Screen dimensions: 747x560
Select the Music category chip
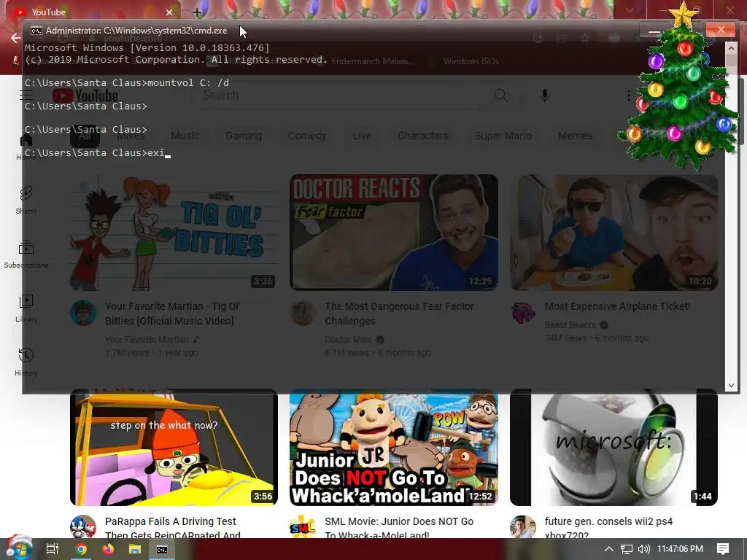coord(185,136)
